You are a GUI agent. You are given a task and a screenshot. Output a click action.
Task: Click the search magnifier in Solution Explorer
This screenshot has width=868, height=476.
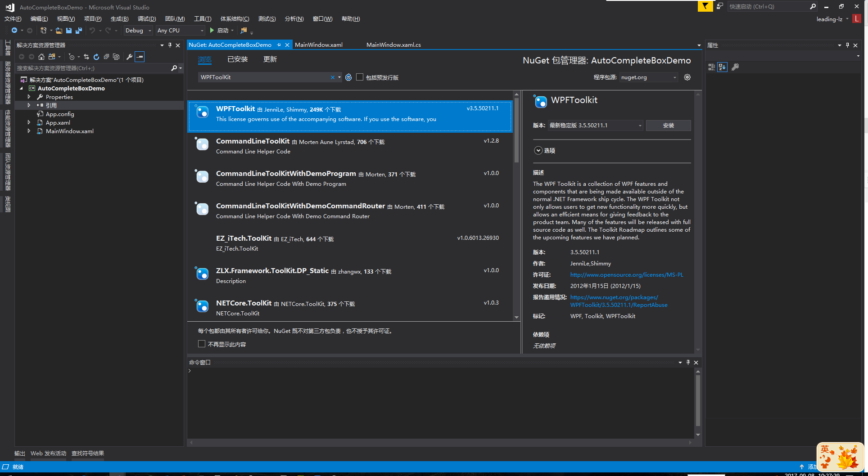[174, 68]
